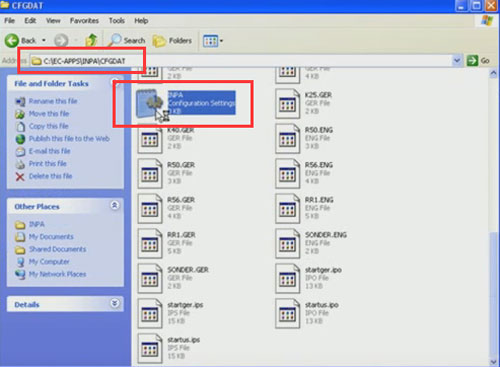Image resolution: width=500 pixels, height=367 pixels.
Task: Open the Tools menu
Action: pyautogui.click(x=117, y=21)
